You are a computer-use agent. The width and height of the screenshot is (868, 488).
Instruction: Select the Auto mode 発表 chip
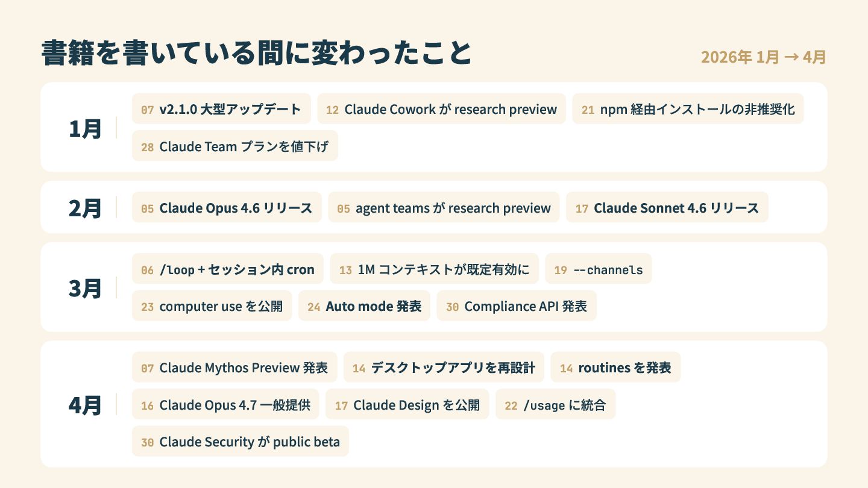coord(365,305)
